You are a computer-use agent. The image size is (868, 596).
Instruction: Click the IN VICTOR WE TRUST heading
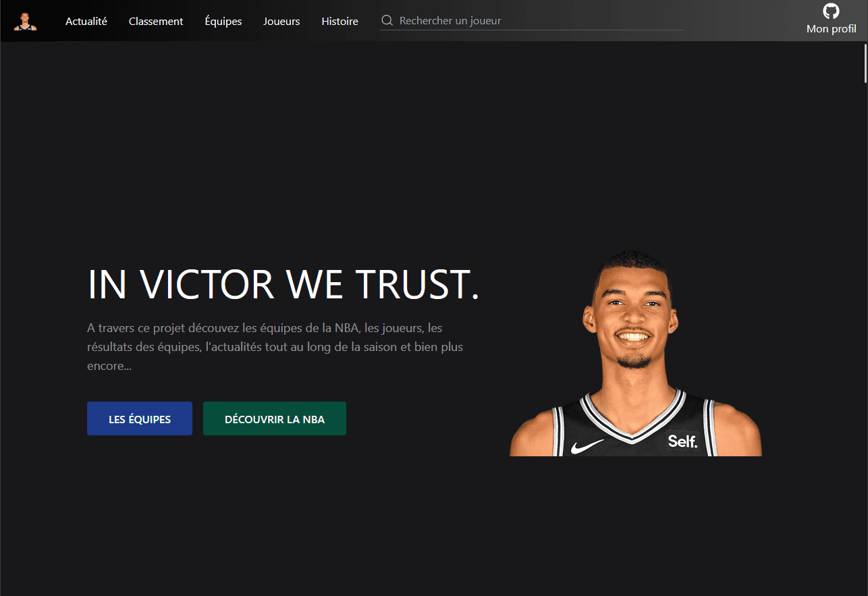[283, 285]
